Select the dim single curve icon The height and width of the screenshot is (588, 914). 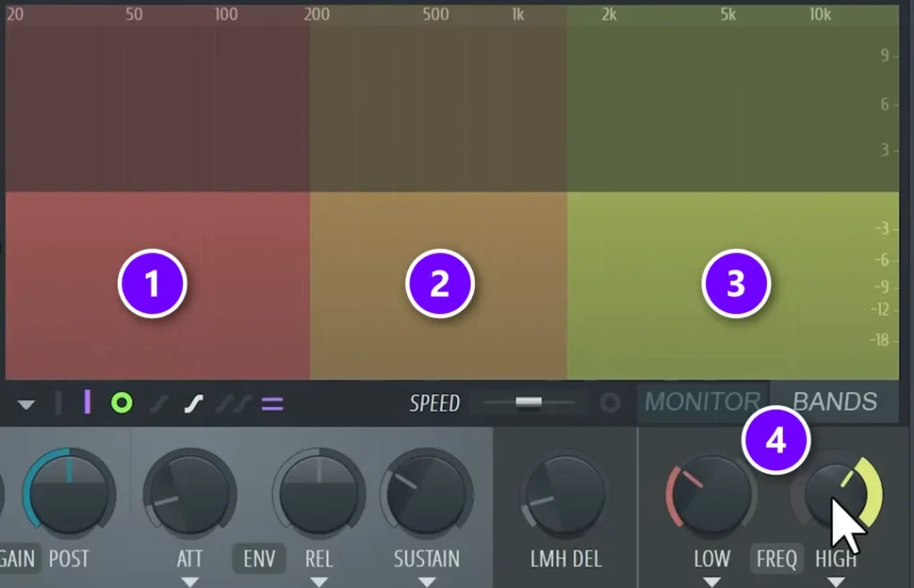(x=159, y=403)
